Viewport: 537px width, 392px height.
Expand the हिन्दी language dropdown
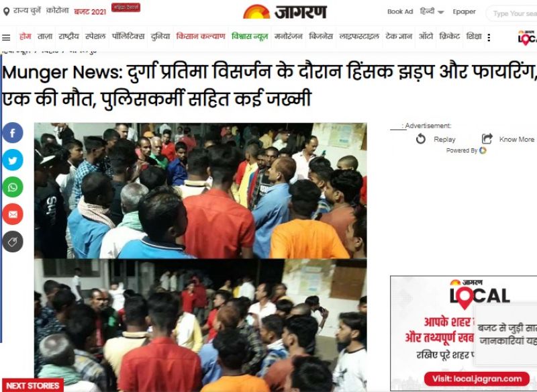pos(432,11)
